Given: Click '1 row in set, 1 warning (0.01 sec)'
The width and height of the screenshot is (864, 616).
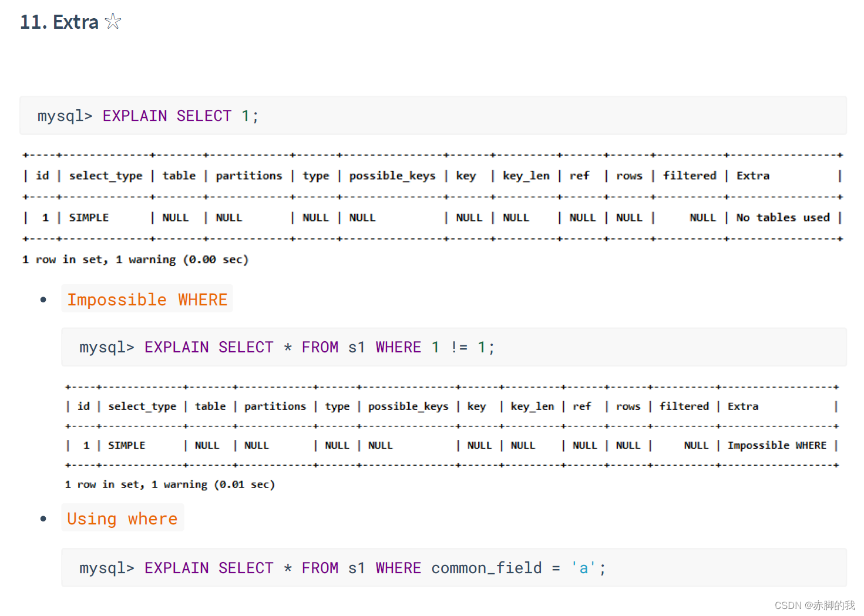Looking at the screenshot, I should (170, 484).
